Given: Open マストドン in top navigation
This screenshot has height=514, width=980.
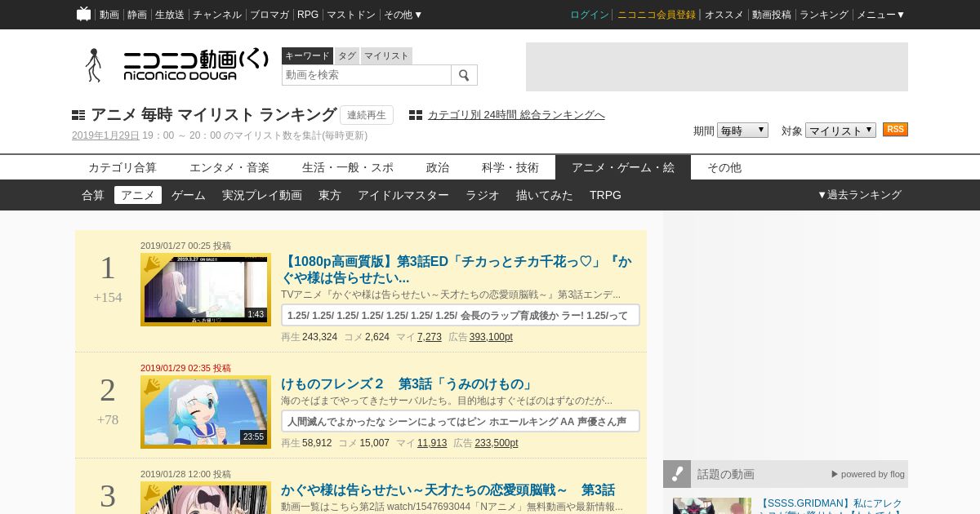Looking at the screenshot, I should tap(351, 15).
